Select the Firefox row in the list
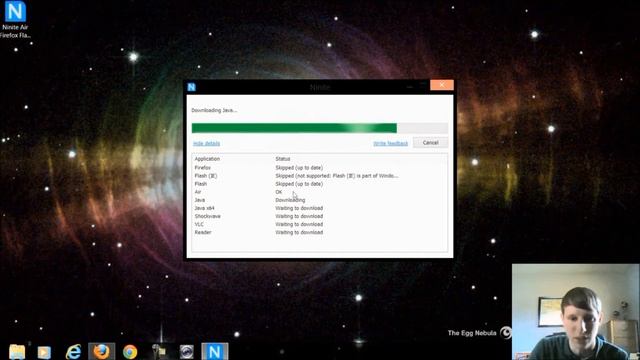640x360 pixels. click(320, 168)
